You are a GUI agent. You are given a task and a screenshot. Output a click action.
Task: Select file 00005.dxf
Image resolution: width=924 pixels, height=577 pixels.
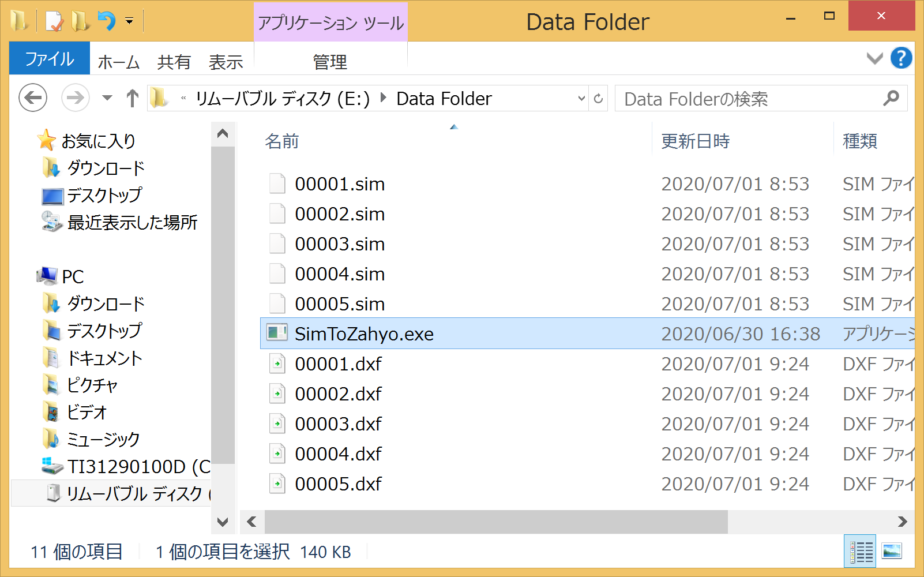pyautogui.click(x=338, y=484)
